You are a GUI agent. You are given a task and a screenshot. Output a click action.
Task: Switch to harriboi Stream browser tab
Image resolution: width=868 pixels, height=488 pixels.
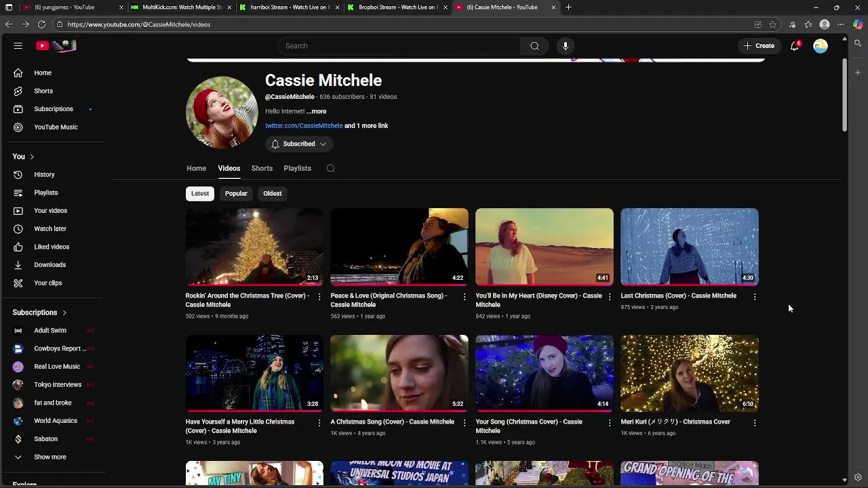click(290, 7)
